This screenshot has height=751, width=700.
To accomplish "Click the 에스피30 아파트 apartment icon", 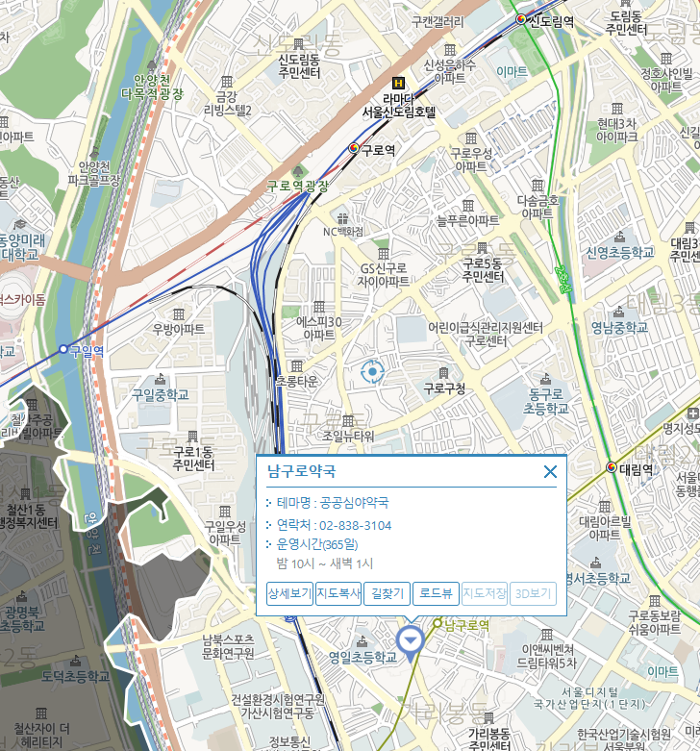I will pos(319,307).
